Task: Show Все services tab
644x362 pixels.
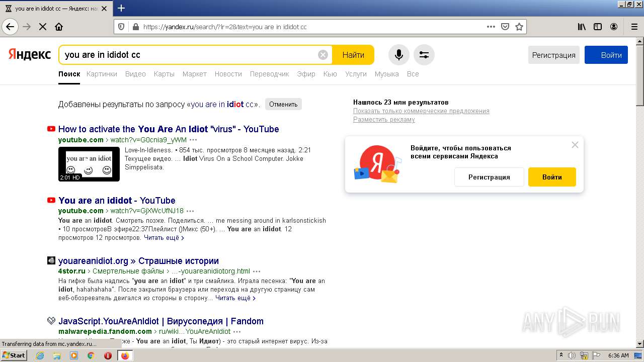Action: point(413,74)
